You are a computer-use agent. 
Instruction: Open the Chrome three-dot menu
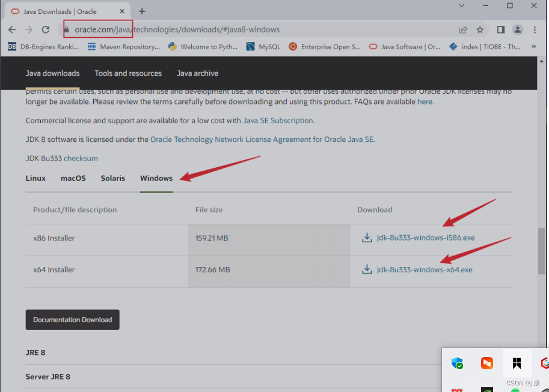[x=535, y=29]
